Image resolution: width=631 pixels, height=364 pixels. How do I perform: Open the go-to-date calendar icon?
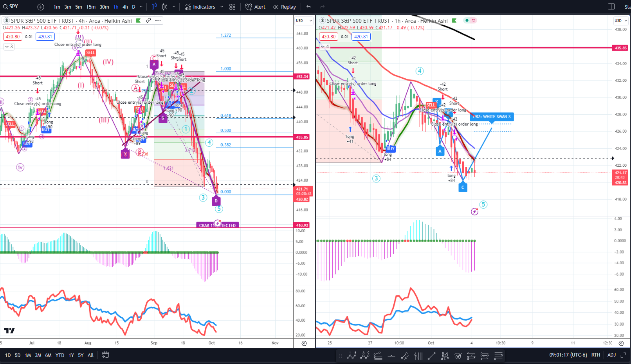pyautogui.click(x=105, y=355)
